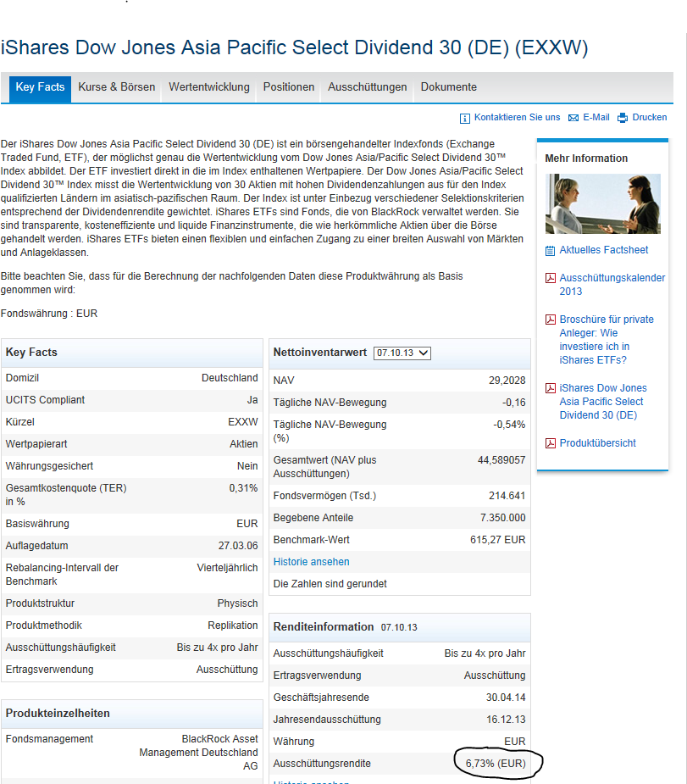Open the Aktuelles Factsheet link
687x784 pixels.
tap(604, 250)
